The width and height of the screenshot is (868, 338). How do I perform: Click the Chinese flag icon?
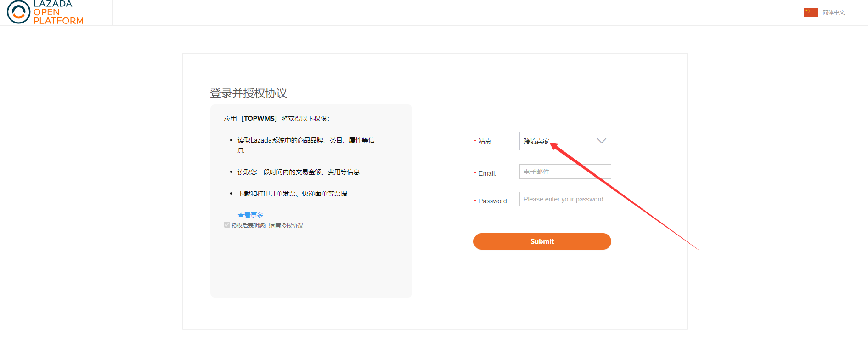pos(811,12)
